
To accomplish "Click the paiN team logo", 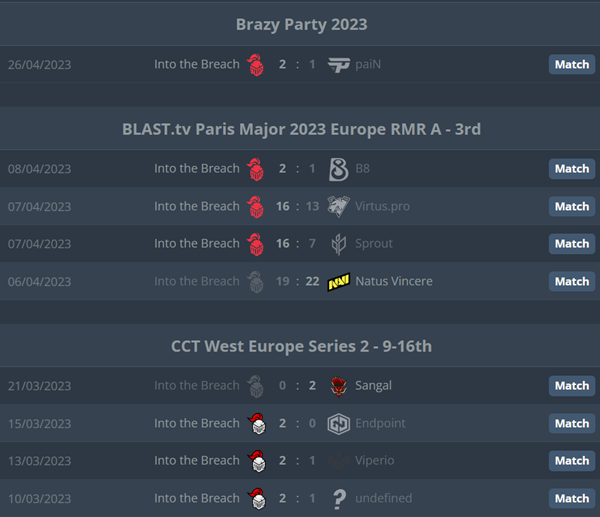I will click(x=339, y=65).
